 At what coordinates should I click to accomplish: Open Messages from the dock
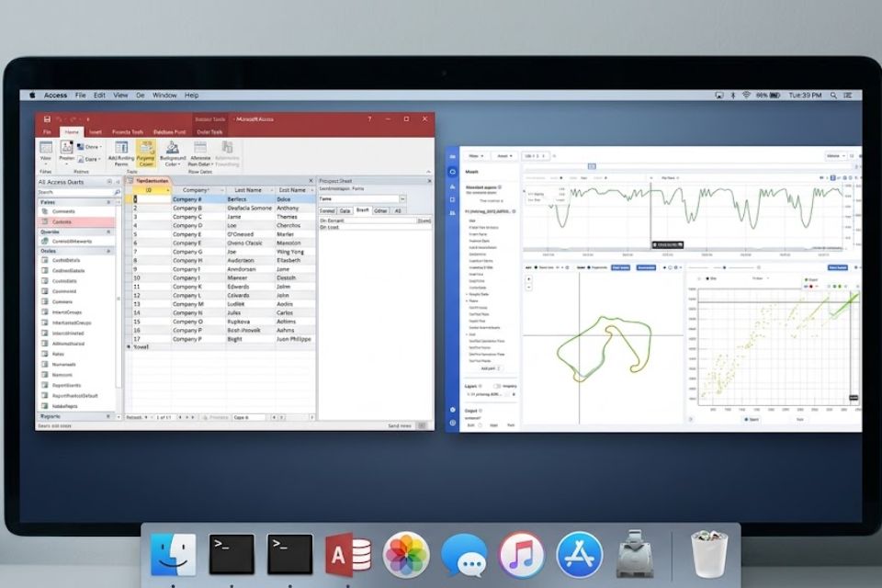[x=464, y=556]
